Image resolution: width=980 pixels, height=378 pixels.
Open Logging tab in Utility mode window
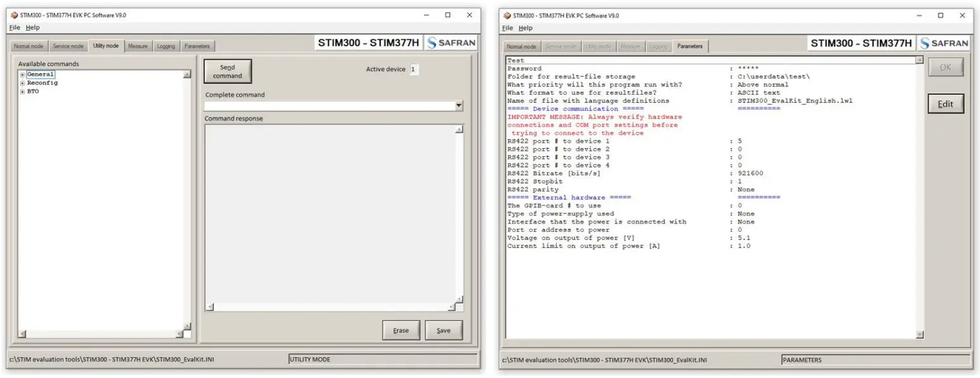(166, 46)
